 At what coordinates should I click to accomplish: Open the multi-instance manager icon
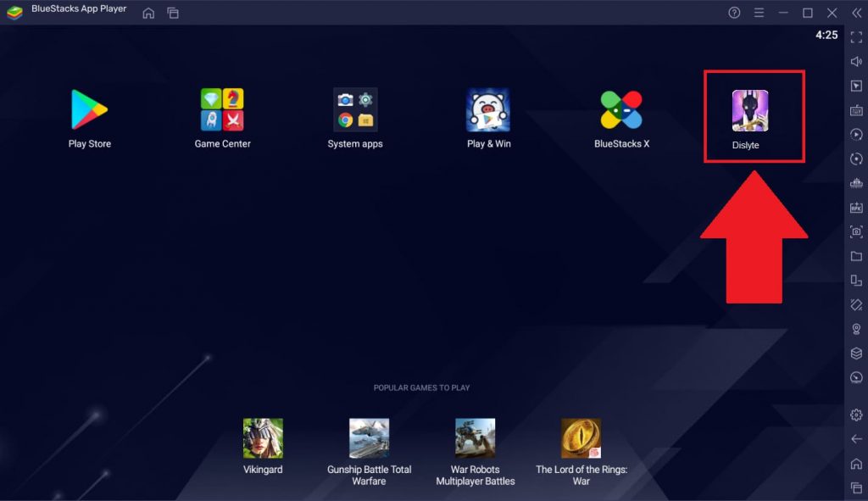click(x=856, y=183)
